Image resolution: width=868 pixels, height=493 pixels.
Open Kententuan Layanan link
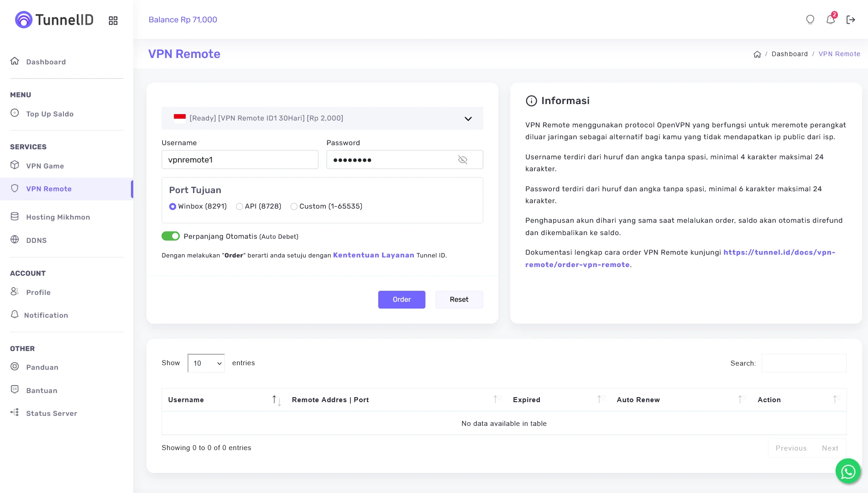[x=374, y=255]
